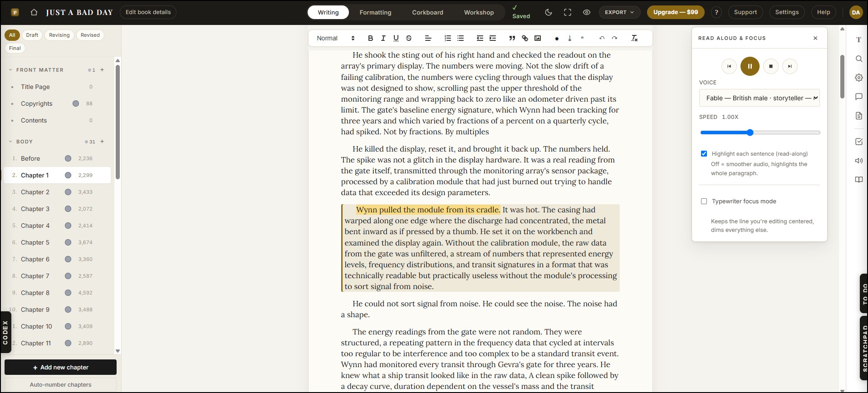Stop read aloud playback
Image resolution: width=868 pixels, height=393 pixels.
click(x=770, y=66)
